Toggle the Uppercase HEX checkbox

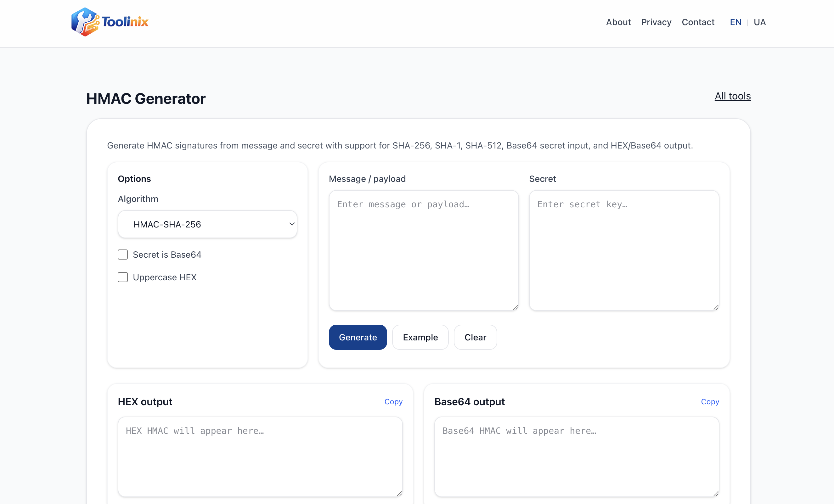(x=123, y=277)
